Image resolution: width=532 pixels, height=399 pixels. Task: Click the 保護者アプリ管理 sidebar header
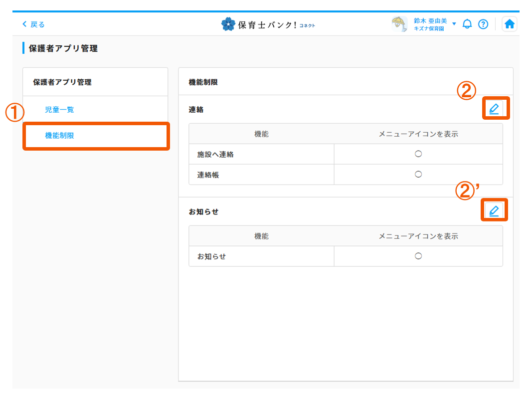point(62,82)
